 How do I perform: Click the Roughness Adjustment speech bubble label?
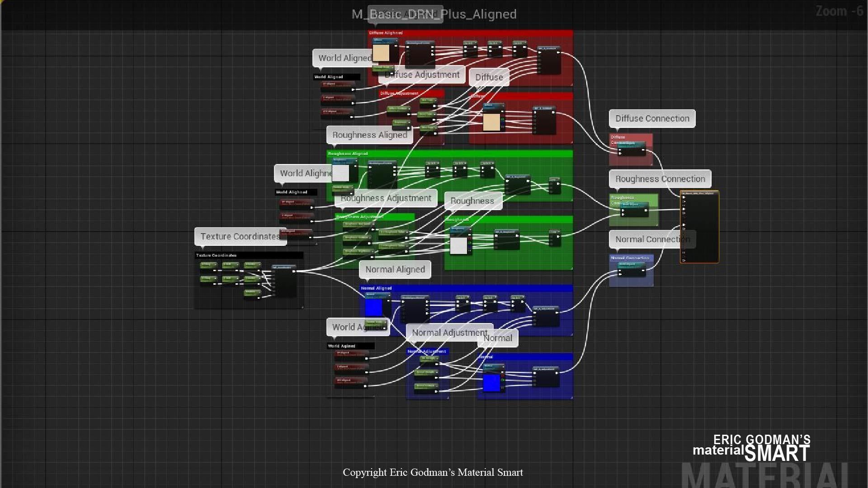pyautogui.click(x=386, y=198)
